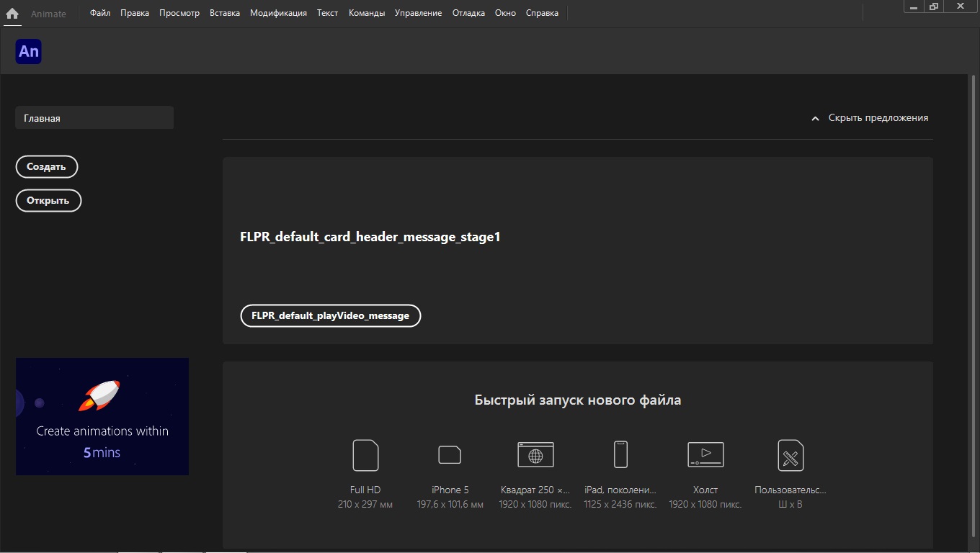This screenshot has height=553, width=980.
Task: Click the Adobe Animate An logo
Action: click(29, 52)
